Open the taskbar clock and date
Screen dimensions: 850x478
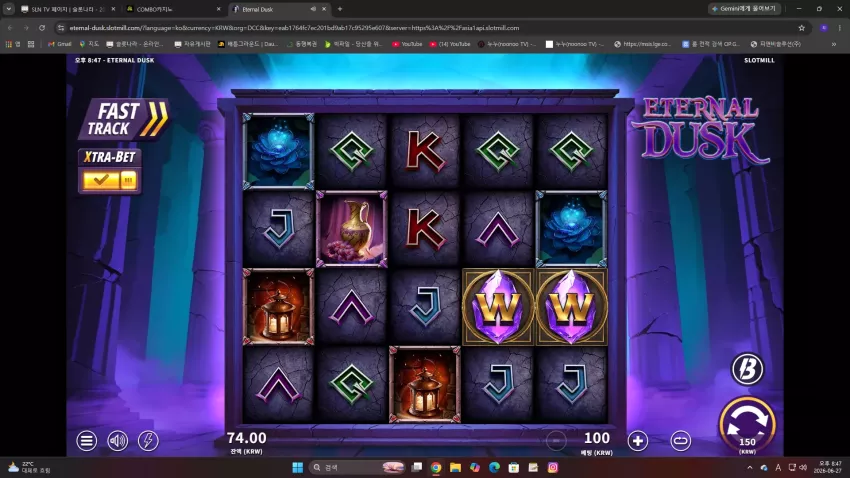(829, 467)
